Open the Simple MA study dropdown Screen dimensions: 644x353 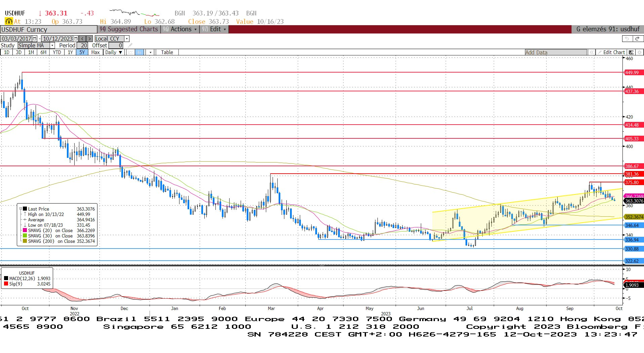point(52,45)
